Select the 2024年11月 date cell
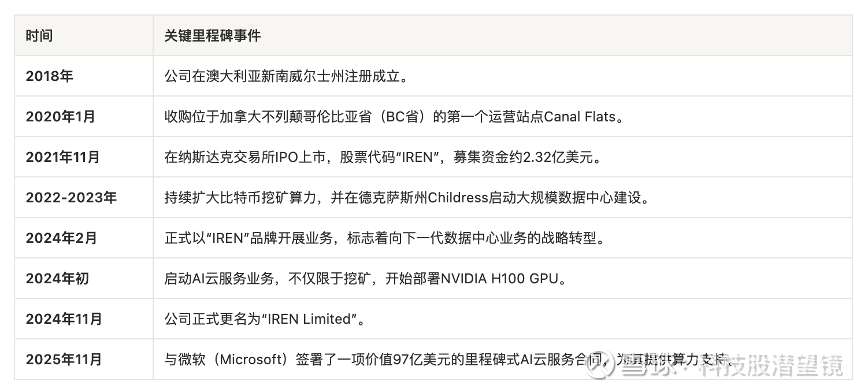Image resolution: width=868 pixels, height=392 pixels. pyautogui.click(x=64, y=319)
